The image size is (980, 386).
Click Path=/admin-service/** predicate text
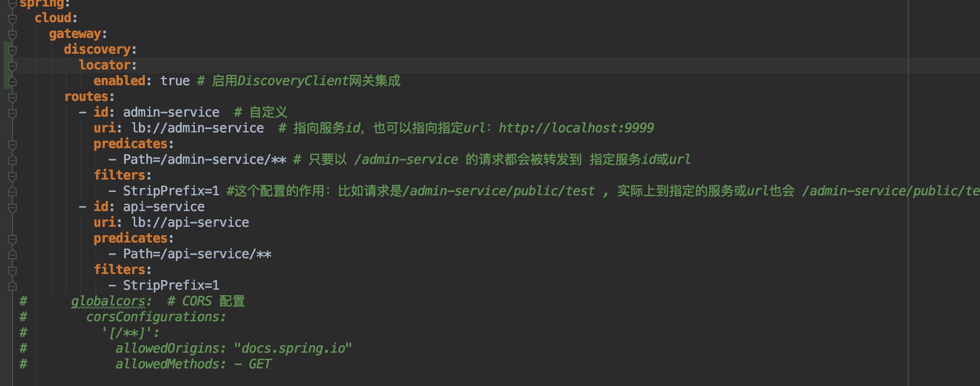tap(205, 160)
